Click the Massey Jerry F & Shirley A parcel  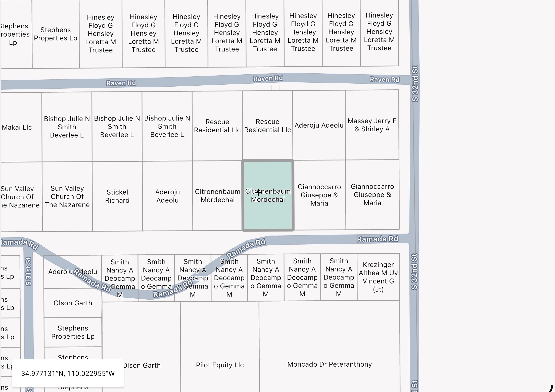[x=372, y=125]
